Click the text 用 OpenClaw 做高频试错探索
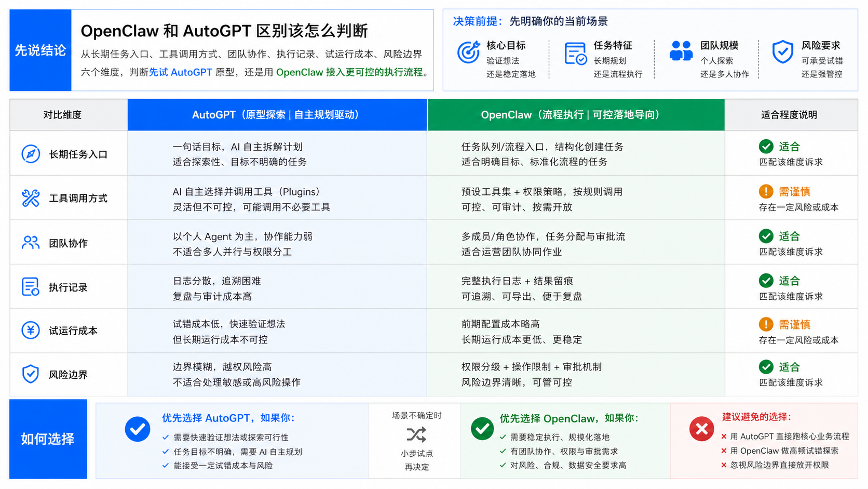This screenshot has width=868, height=489. [x=784, y=451]
